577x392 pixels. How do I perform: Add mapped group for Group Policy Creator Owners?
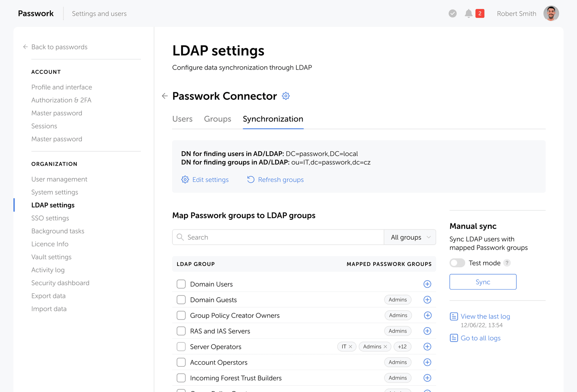coord(427,315)
